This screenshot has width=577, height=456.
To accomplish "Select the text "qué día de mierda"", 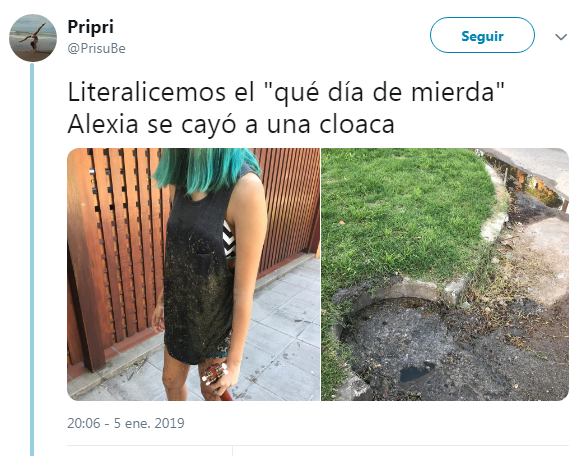I will point(384,92).
